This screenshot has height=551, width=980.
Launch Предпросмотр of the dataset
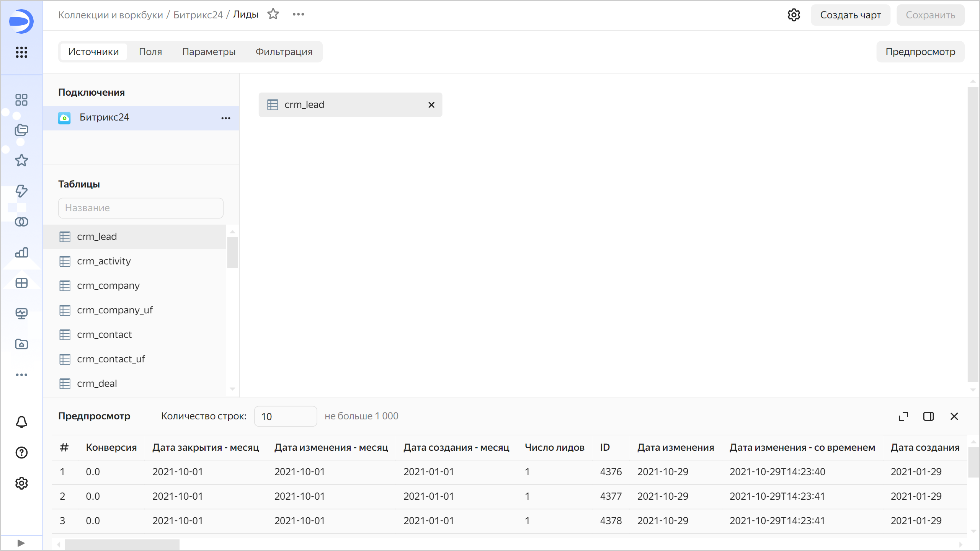tap(920, 52)
